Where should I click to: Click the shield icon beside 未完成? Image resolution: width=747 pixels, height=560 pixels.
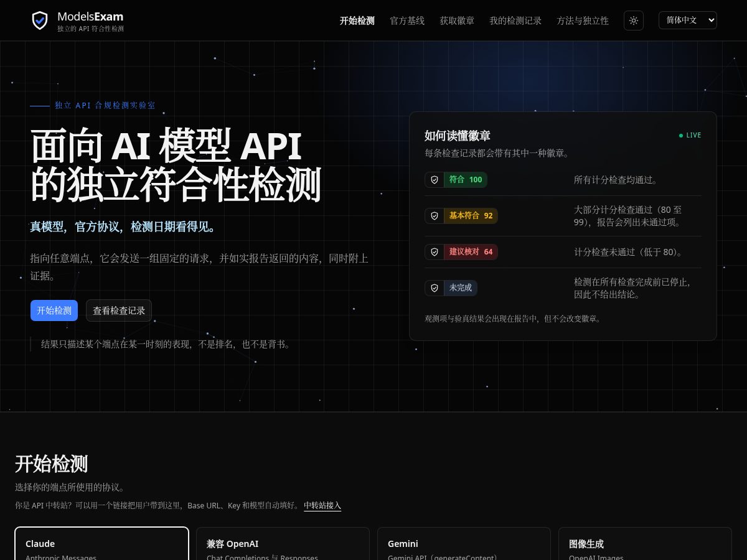435,288
